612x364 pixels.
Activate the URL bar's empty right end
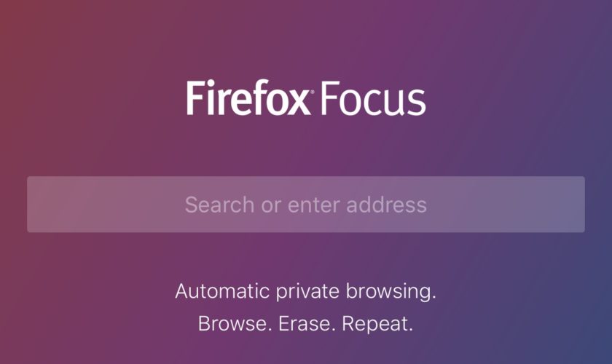pos(506,205)
